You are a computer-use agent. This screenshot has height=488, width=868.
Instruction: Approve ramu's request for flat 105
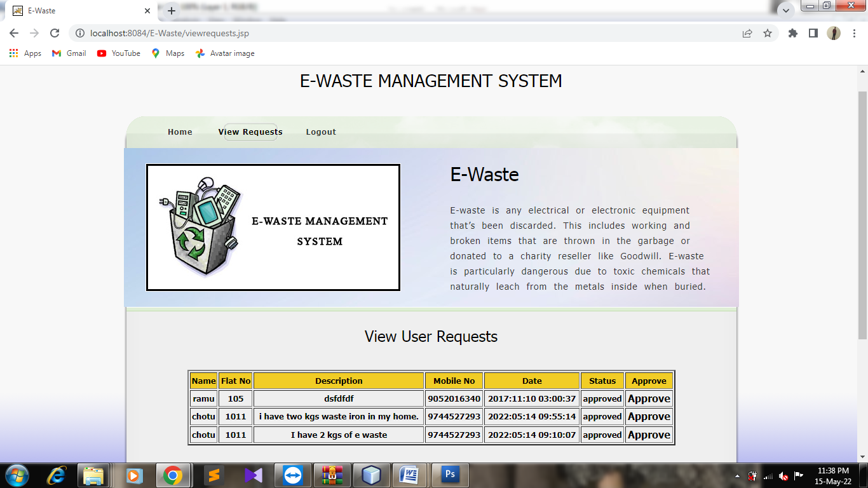[x=649, y=398]
